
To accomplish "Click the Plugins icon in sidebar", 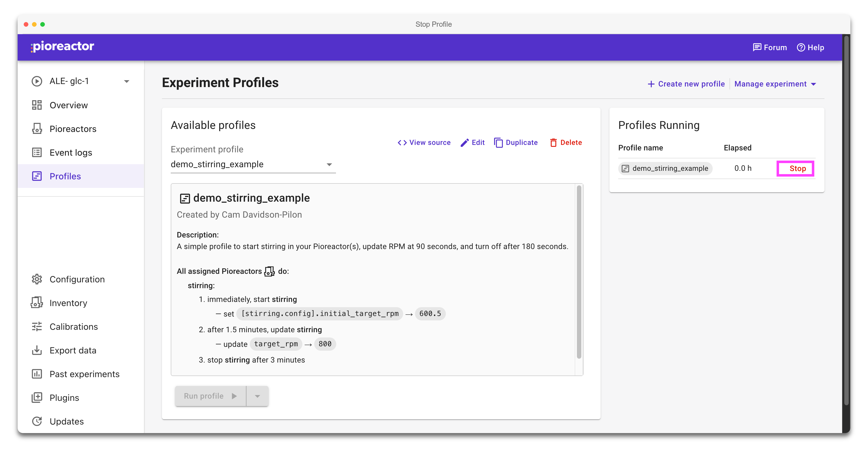I will click(x=37, y=397).
